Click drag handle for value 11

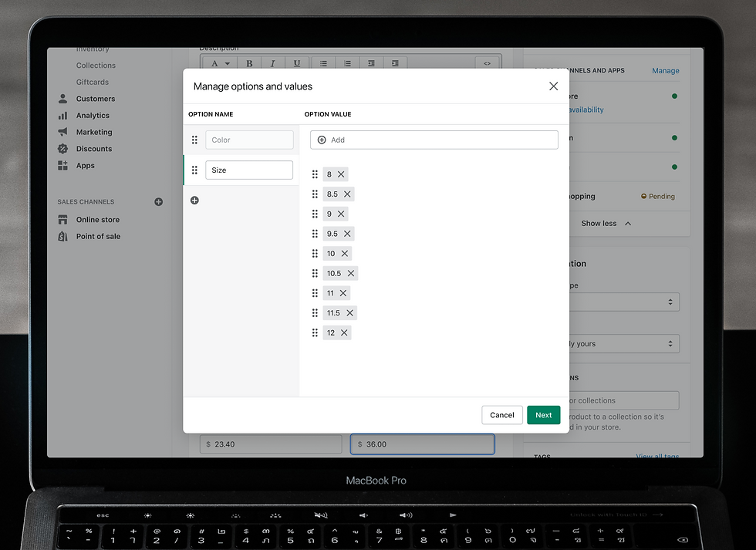(315, 292)
